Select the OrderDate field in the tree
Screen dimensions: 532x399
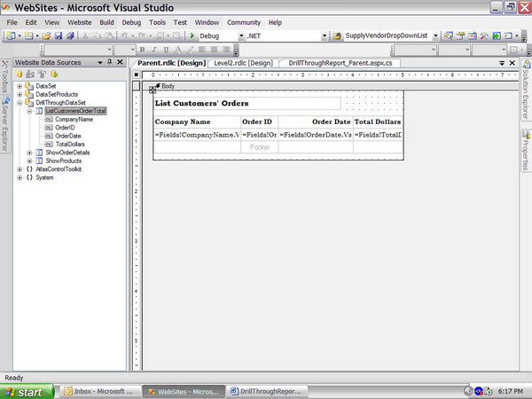click(x=68, y=136)
